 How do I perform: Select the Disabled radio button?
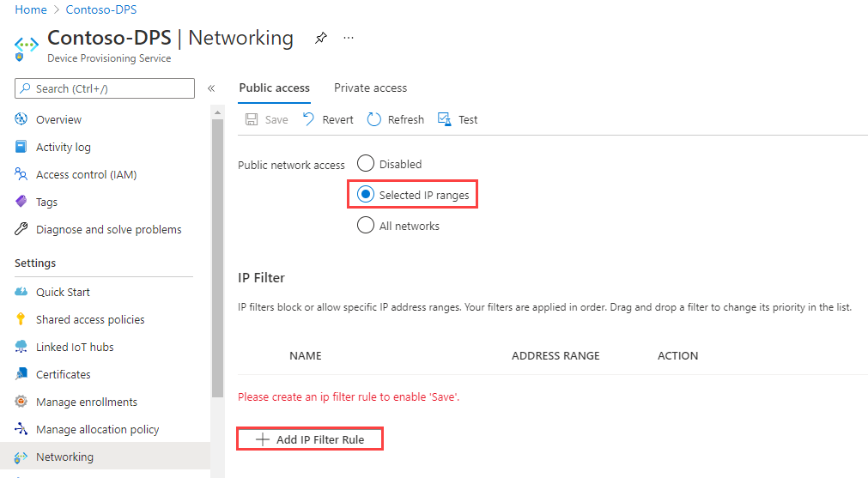click(366, 164)
